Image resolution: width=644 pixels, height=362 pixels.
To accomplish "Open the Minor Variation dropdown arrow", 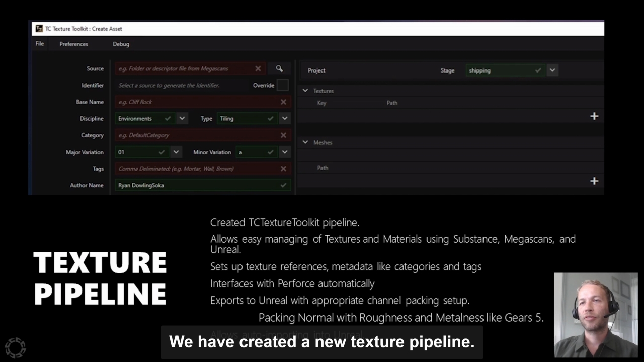I will (x=285, y=152).
